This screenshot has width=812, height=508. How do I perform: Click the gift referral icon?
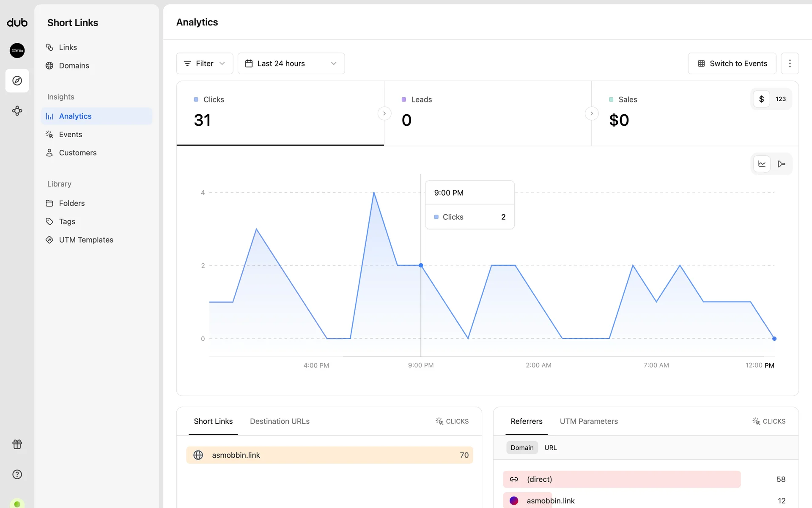click(17, 444)
